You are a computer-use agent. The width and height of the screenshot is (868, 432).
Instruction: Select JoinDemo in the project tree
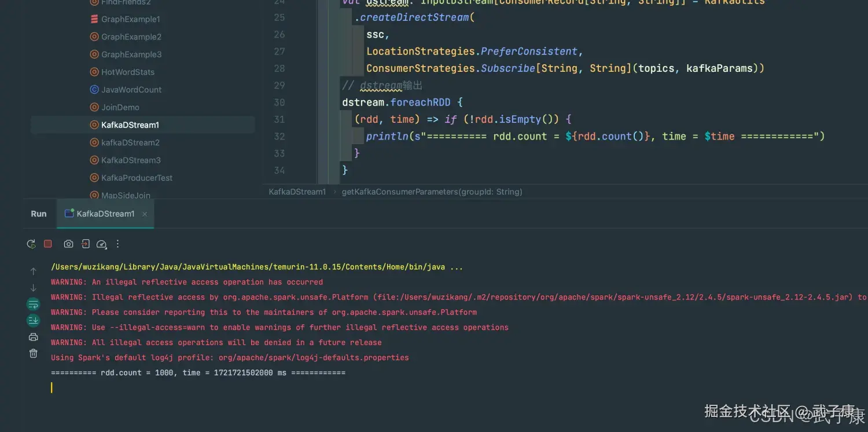pyautogui.click(x=120, y=107)
